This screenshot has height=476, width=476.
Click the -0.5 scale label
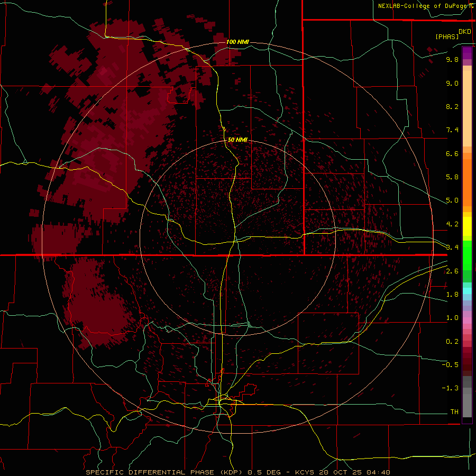tap(450, 365)
